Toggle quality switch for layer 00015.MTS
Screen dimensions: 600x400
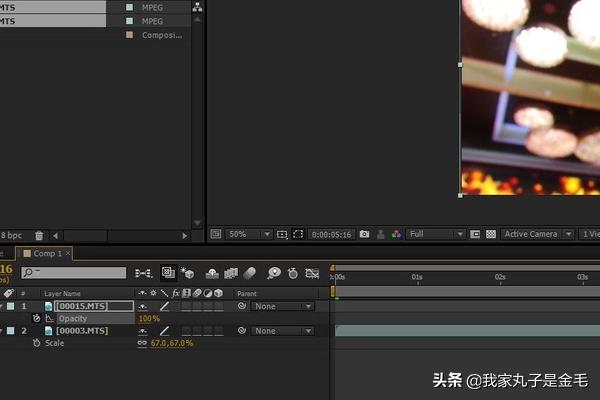coord(164,306)
